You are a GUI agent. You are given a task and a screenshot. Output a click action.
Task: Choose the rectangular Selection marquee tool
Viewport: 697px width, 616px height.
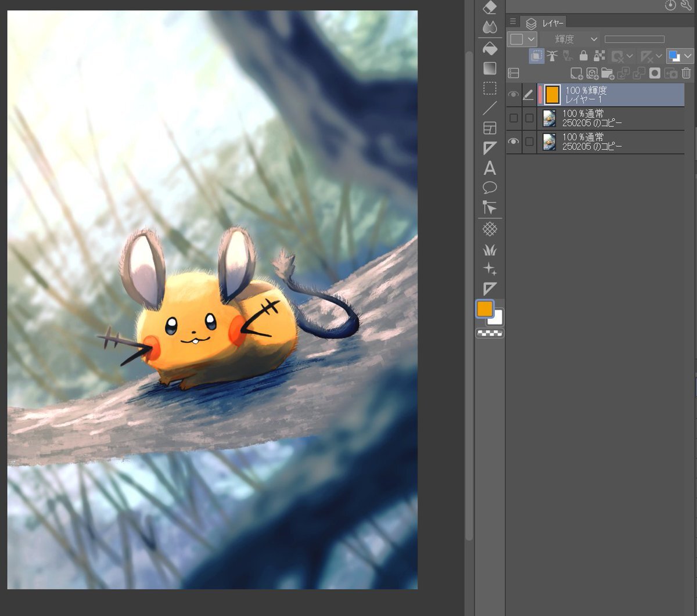click(490, 88)
